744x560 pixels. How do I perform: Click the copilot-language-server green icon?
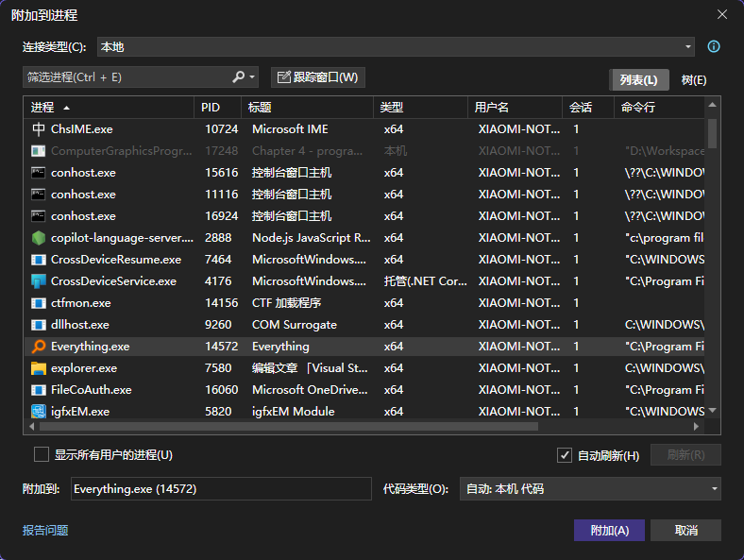click(38, 238)
